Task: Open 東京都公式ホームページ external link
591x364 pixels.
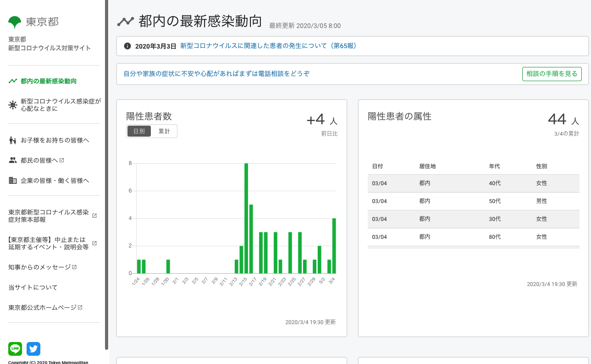Action: [45, 308]
